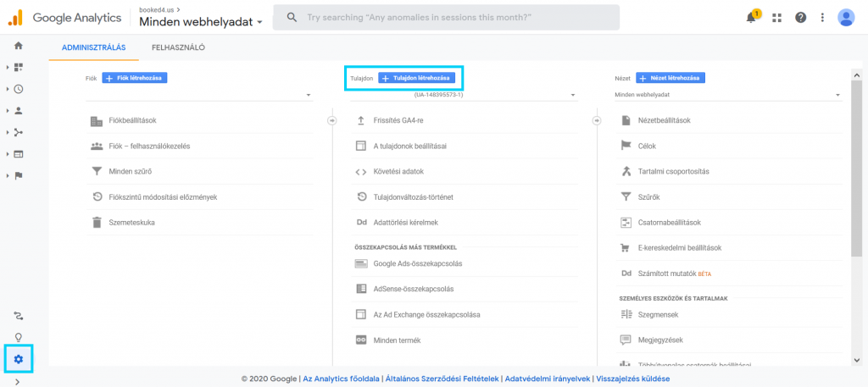868x387 pixels.
Task: Open the Realtime clock sidebar icon
Action: (19, 88)
